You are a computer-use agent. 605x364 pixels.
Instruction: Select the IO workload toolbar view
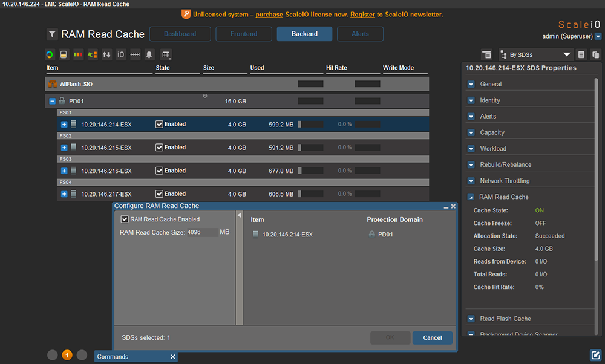coord(121,55)
